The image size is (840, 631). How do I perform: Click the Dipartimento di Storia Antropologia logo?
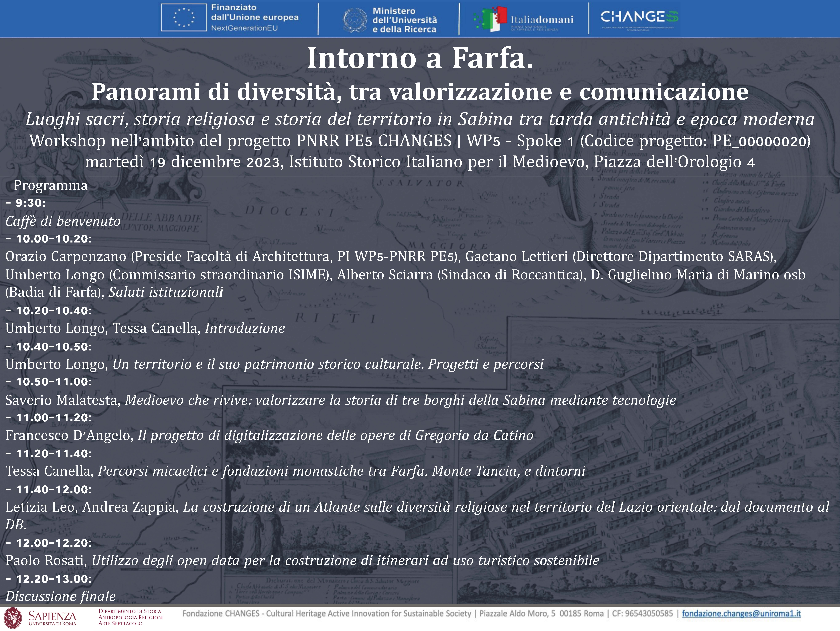131,617
